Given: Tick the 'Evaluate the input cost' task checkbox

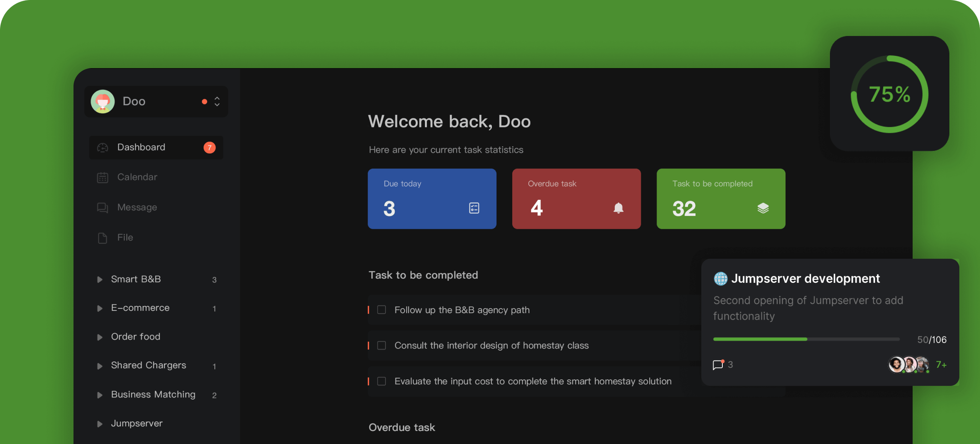Looking at the screenshot, I should pyautogui.click(x=382, y=381).
